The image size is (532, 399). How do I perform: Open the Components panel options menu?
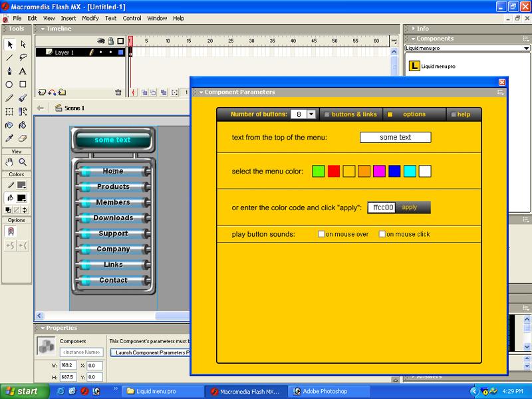(x=526, y=39)
